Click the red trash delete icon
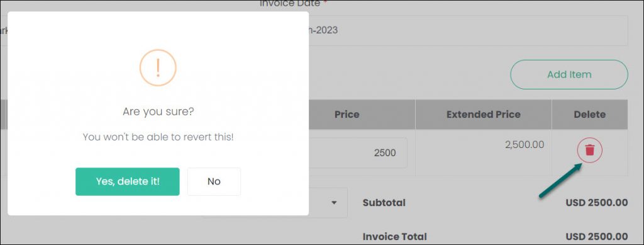The image size is (644, 245). pyautogui.click(x=590, y=150)
